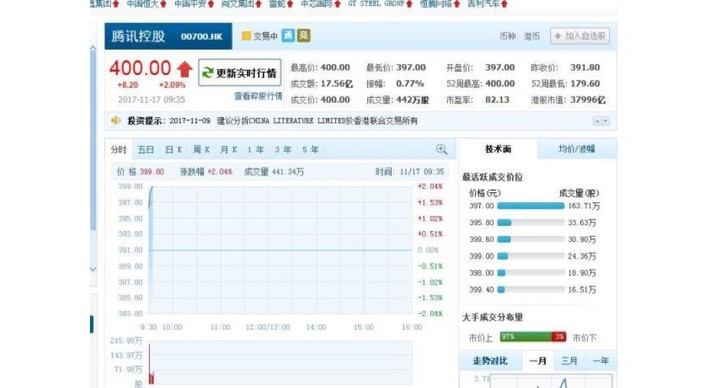Click the left vertical scrollbar thumb

pyautogui.click(x=93, y=140)
